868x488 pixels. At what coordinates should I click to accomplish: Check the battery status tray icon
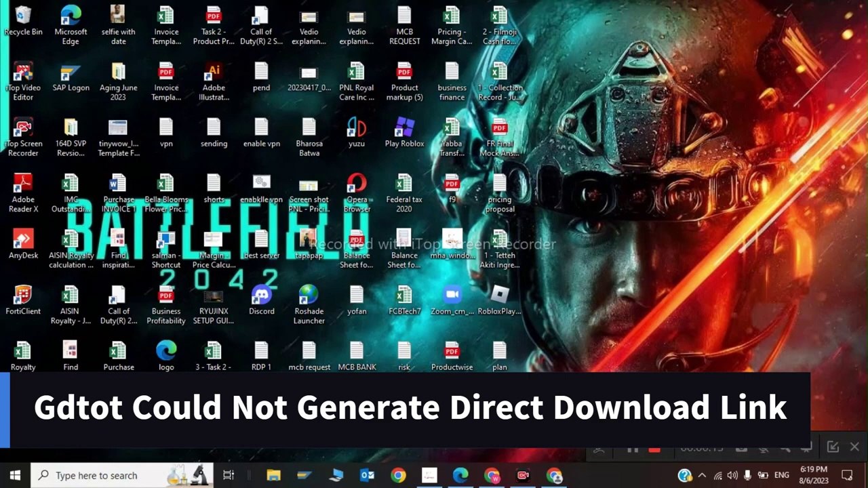coord(763,475)
